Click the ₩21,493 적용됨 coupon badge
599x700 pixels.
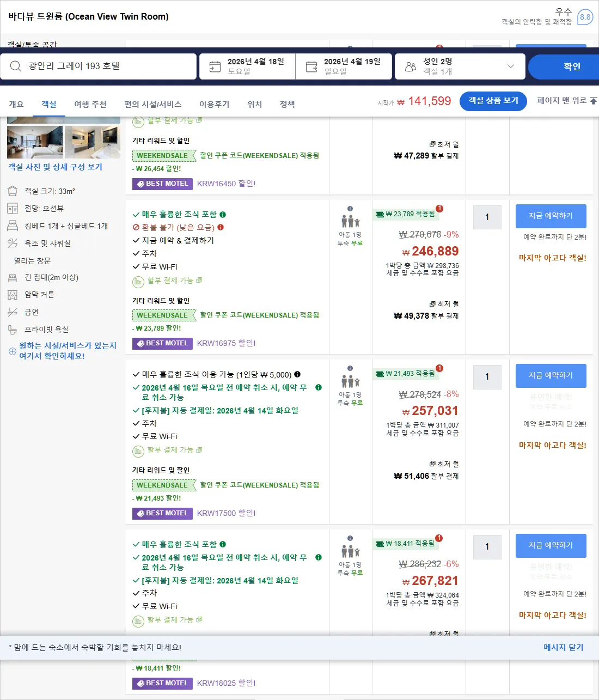point(406,374)
